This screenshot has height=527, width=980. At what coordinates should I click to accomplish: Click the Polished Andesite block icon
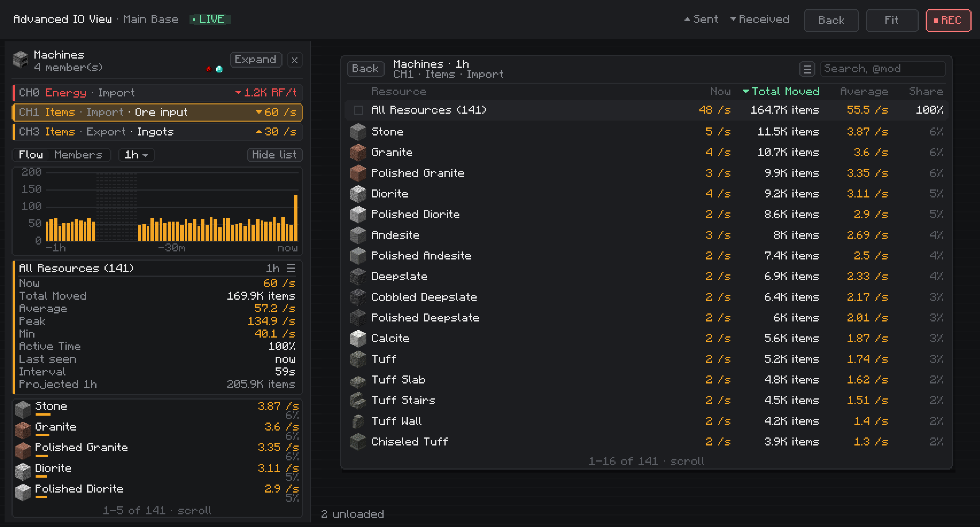click(358, 256)
